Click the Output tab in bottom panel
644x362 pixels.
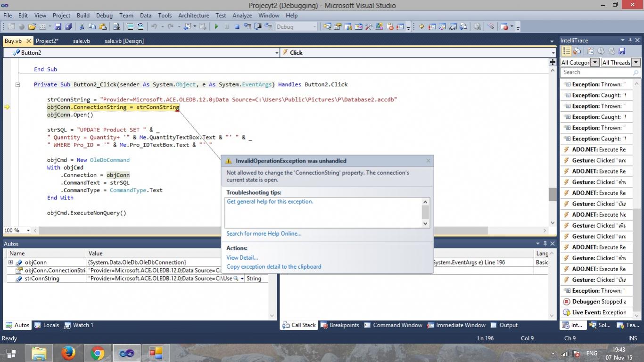pos(504,325)
